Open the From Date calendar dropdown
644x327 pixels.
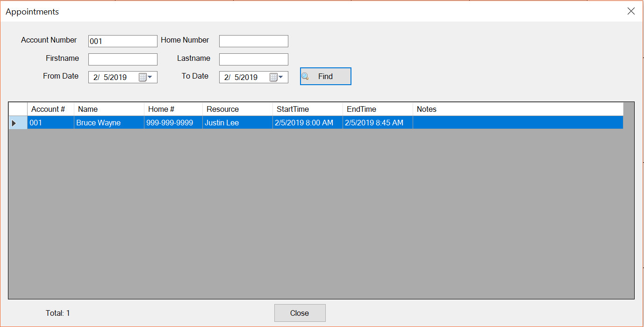coord(146,77)
